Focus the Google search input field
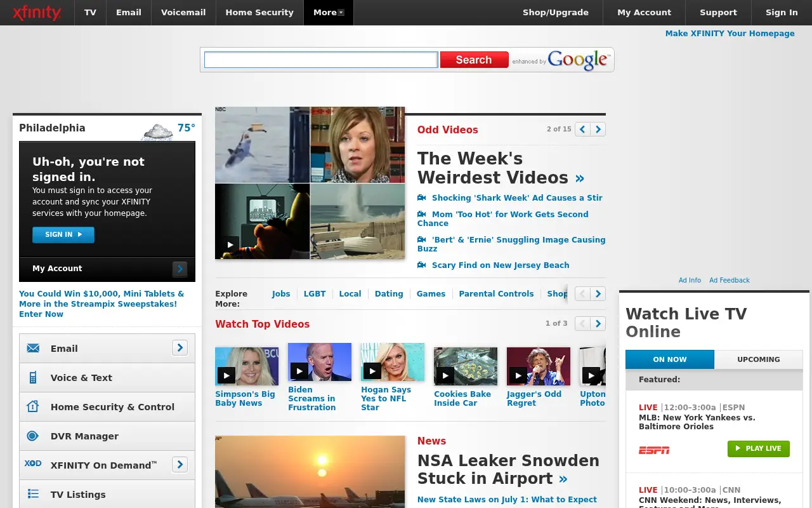 [321, 60]
